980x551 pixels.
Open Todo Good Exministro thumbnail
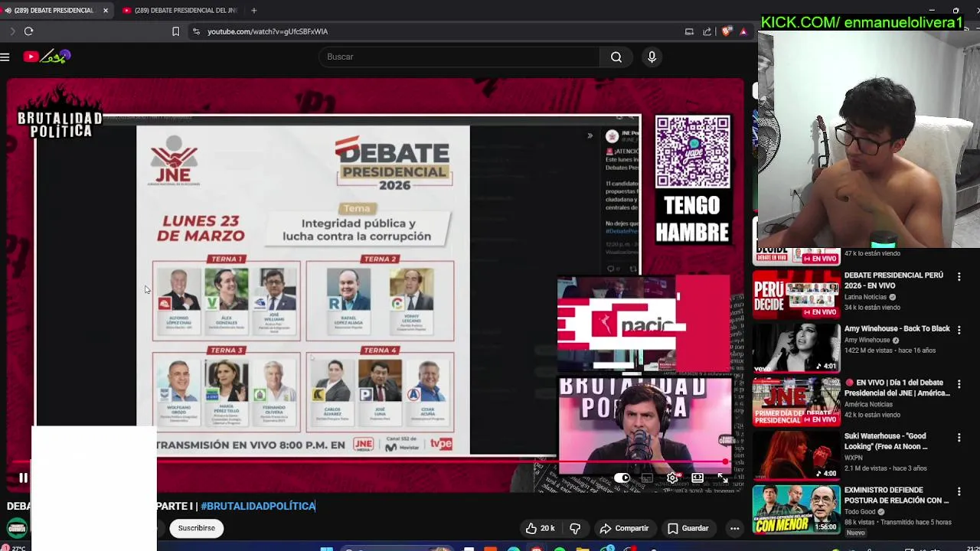[796, 509]
